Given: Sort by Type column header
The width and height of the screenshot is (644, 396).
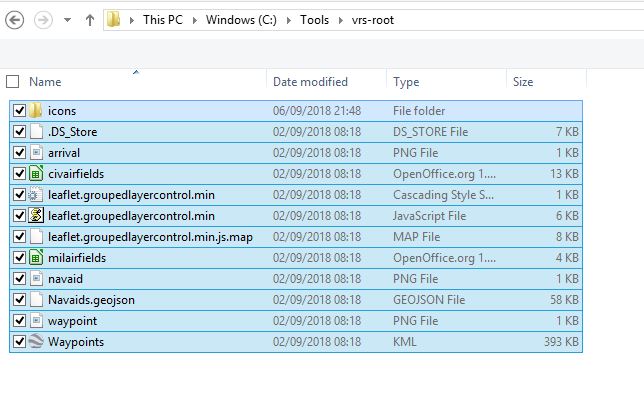Looking at the screenshot, I should click(x=406, y=82).
